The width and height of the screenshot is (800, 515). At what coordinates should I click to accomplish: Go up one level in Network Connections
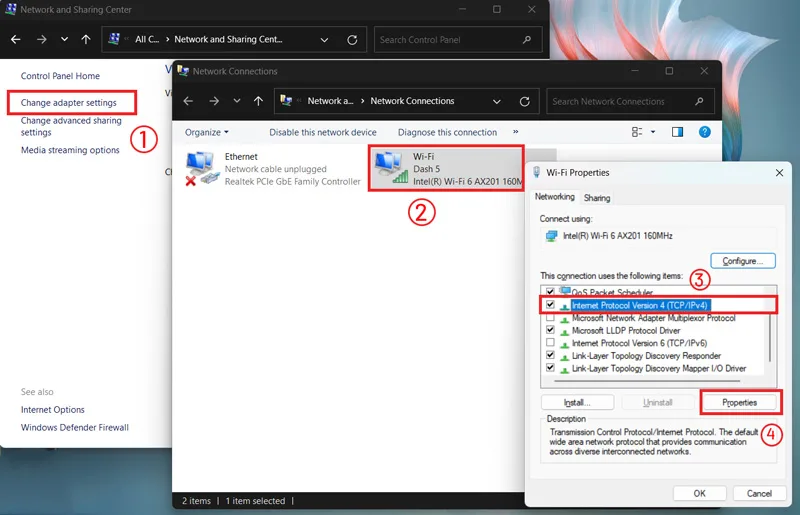[258, 101]
